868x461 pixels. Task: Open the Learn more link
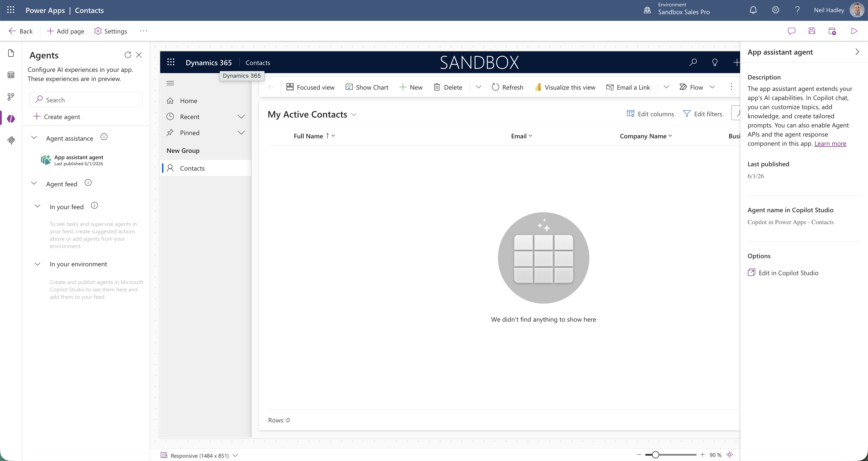click(x=830, y=144)
